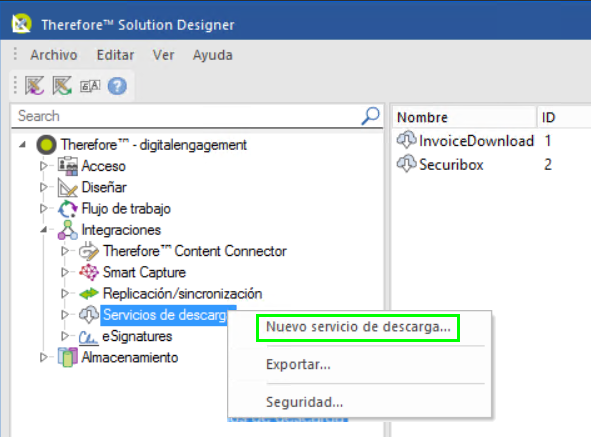Open the Archivo menu
This screenshot has height=437, width=591.
[x=54, y=55]
